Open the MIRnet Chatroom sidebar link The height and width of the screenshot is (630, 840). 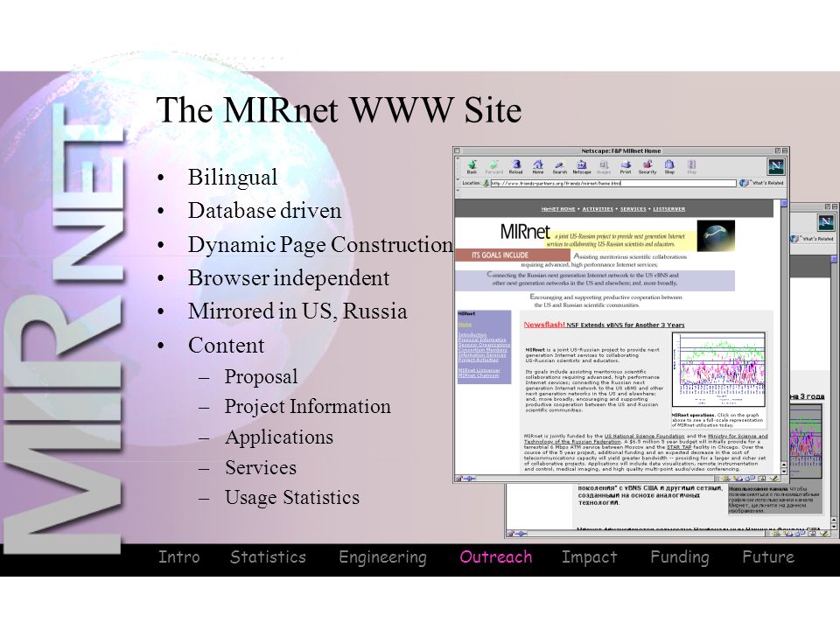pos(479,375)
